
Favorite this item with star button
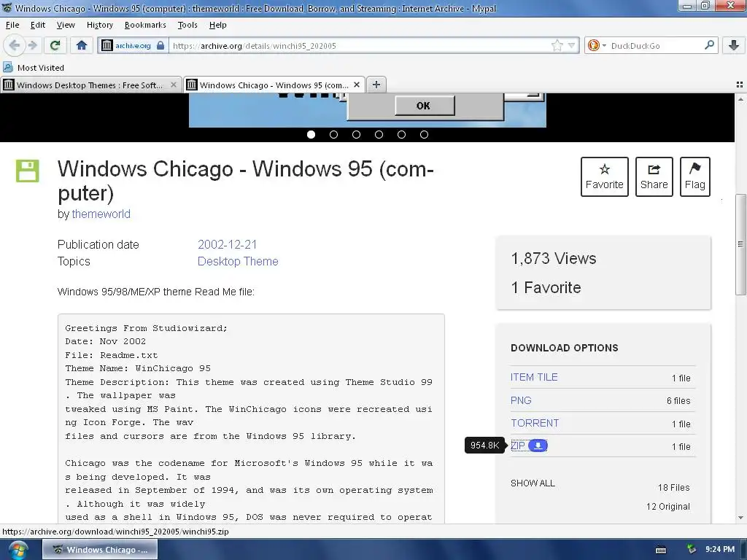(604, 176)
